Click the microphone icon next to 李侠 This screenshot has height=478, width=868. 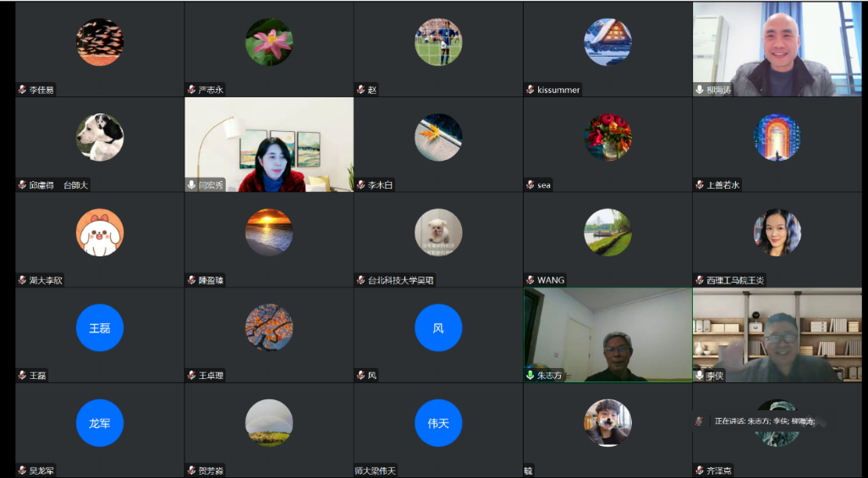[700, 375]
